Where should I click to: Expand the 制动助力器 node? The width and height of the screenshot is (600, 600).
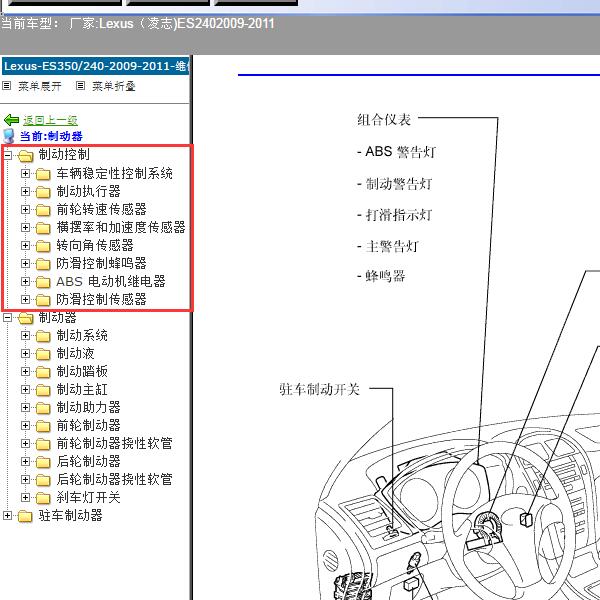coord(25,408)
